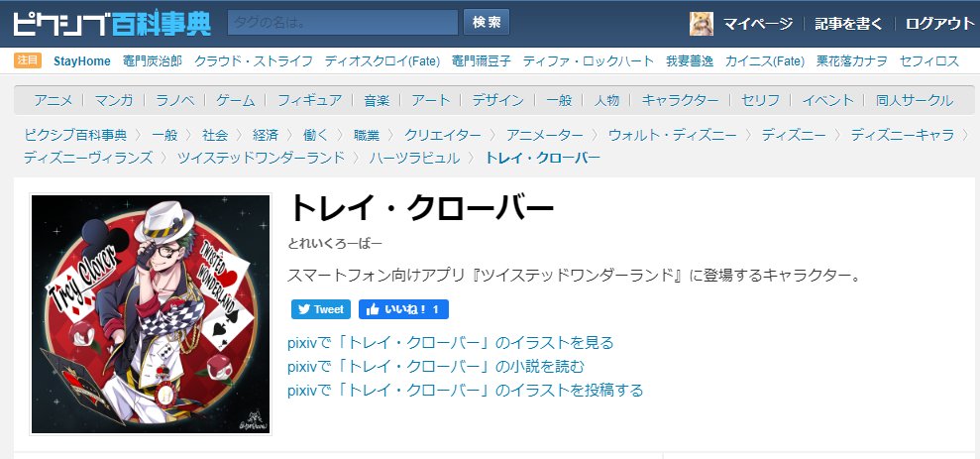The height and width of the screenshot is (459, 980).
Task: Select the フィギュア category menu
Action: (309, 100)
